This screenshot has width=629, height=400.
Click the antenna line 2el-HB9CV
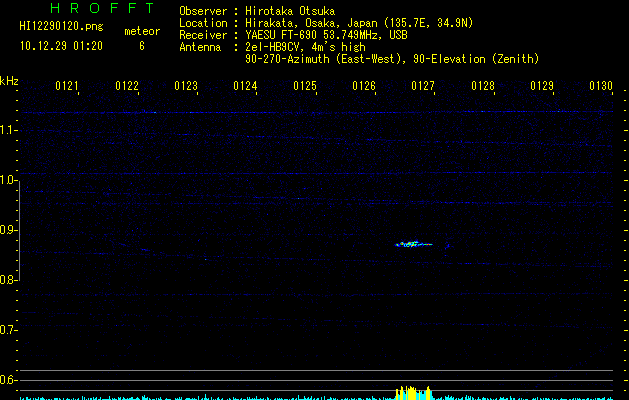305,47
